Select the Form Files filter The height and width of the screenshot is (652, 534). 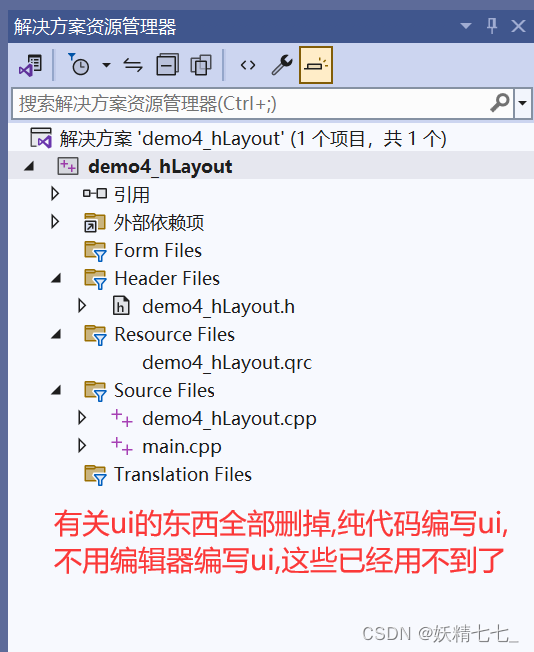click(x=158, y=250)
